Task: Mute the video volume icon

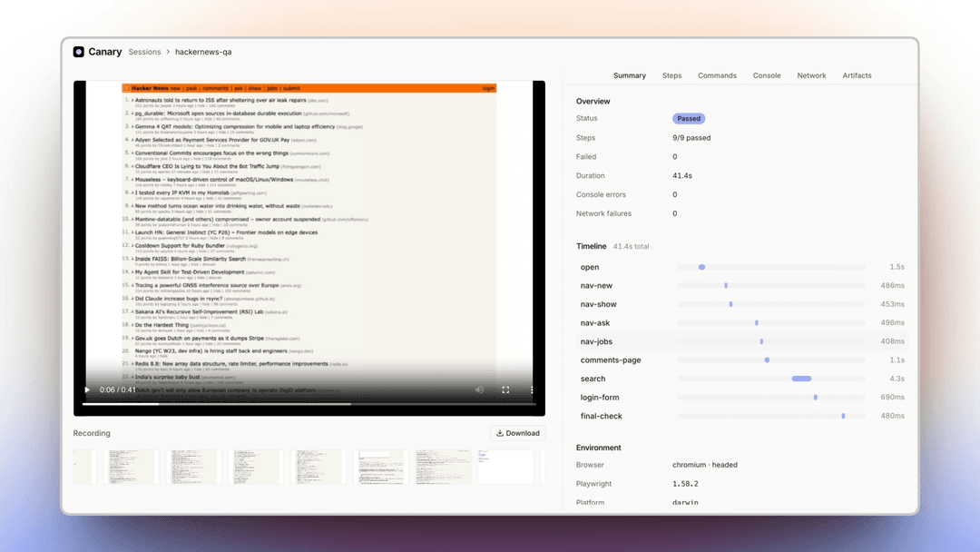Action: click(479, 389)
